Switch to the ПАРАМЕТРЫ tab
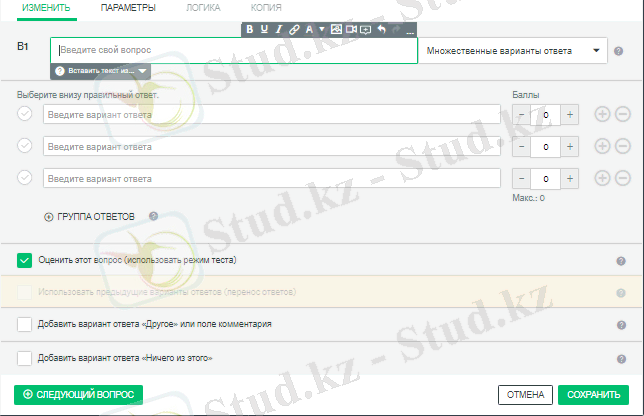Image resolution: width=644 pixels, height=416 pixels. pyautogui.click(x=128, y=8)
